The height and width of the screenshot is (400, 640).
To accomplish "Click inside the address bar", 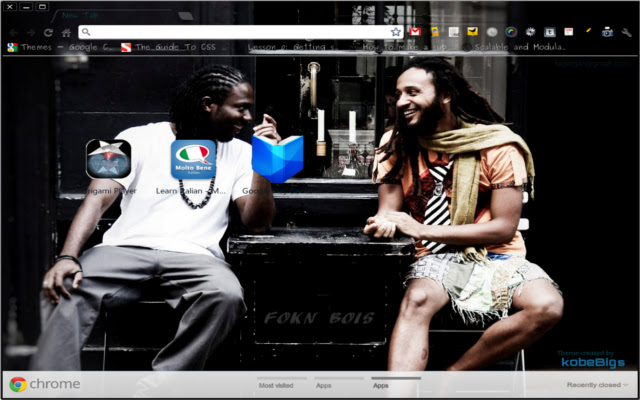I will [x=241, y=32].
